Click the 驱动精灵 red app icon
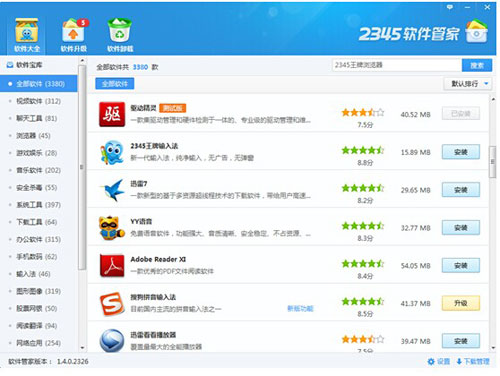The height and width of the screenshot is (376, 500). pos(112,114)
